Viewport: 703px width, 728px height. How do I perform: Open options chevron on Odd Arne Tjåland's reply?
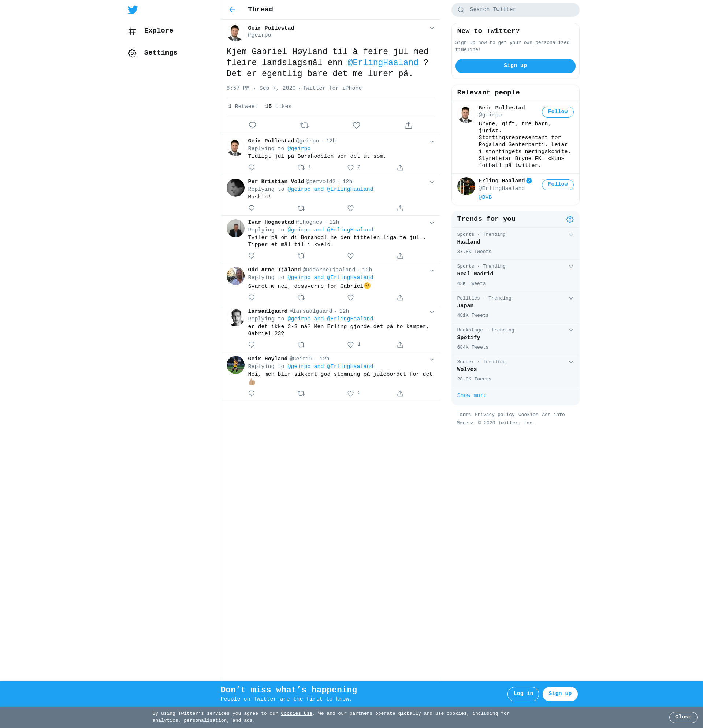pyautogui.click(x=432, y=270)
